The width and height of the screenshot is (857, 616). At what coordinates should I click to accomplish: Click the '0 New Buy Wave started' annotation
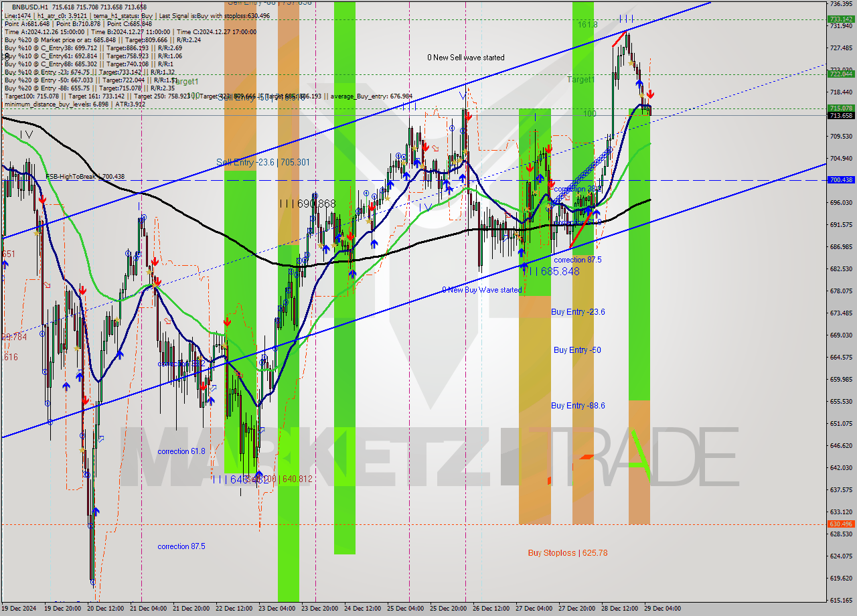[x=481, y=290]
